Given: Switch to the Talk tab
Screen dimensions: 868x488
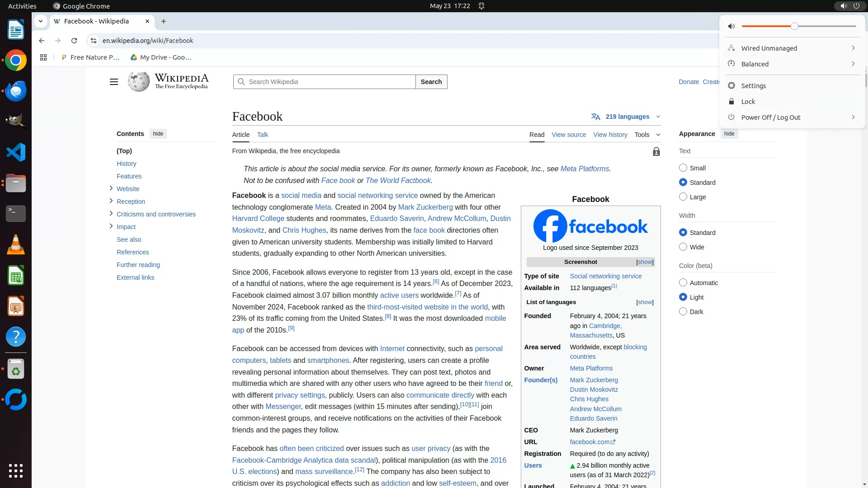Looking at the screenshot, I should point(262,135).
